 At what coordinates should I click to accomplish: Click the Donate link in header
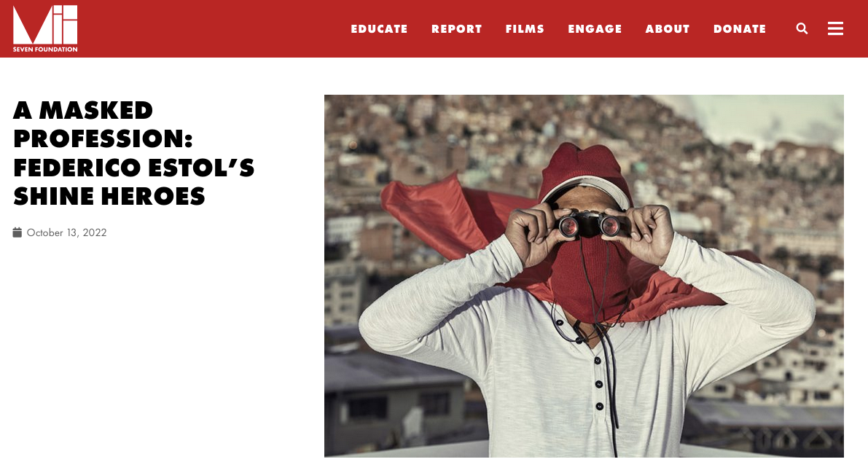740,29
